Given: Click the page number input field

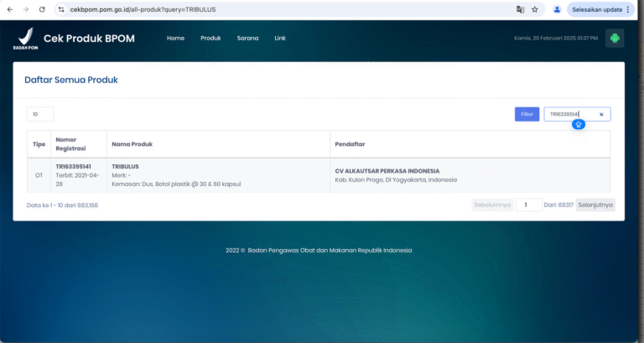Looking at the screenshot, I should [x=528, y=205].
